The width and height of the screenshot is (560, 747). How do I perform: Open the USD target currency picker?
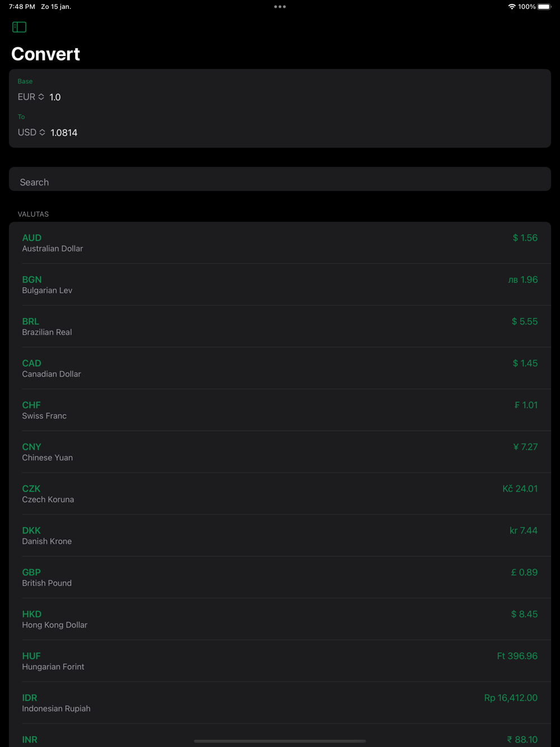pos(31,132)
